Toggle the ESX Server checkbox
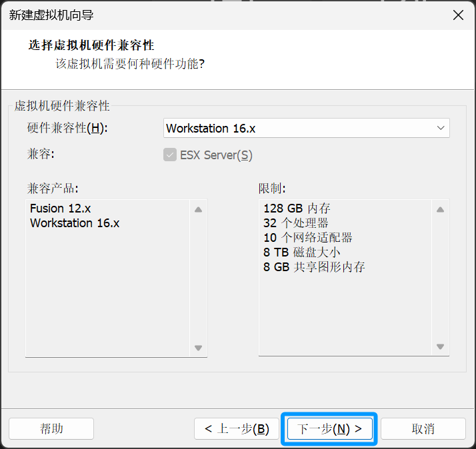 pos(170,155)
